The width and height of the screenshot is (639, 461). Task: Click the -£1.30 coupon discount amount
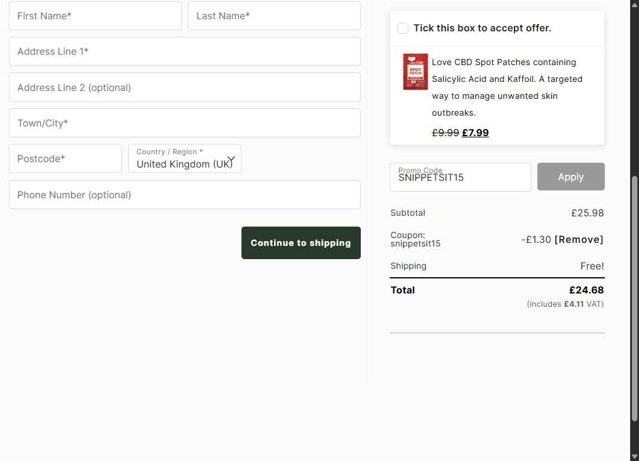pyautogui.click(x=536, y=239)
